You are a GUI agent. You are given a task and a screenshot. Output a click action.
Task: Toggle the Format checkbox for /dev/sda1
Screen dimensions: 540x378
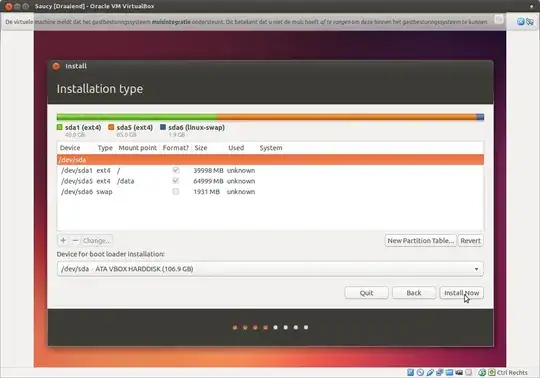(x=176, y=170)
